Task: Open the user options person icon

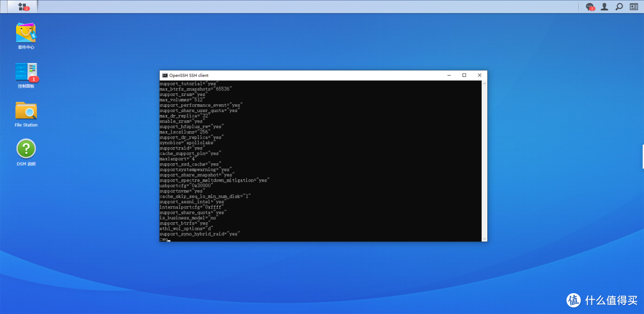Action: (x=605, y=7)
